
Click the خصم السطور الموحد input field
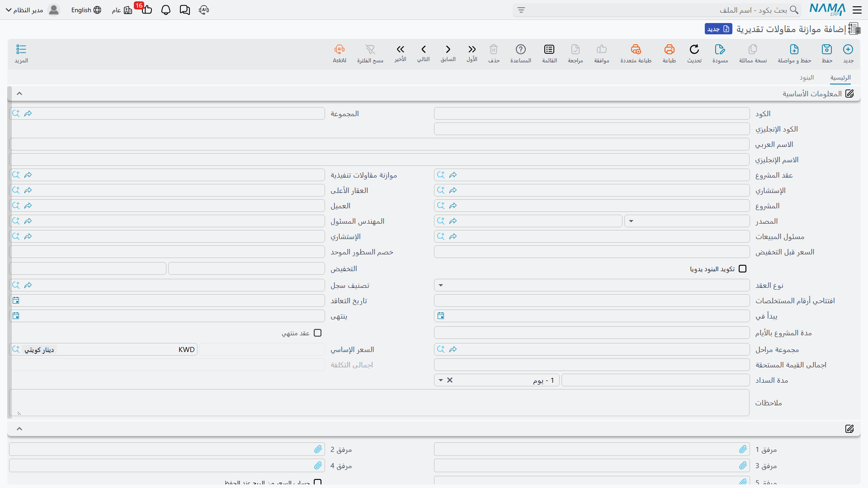coord(167,252)
